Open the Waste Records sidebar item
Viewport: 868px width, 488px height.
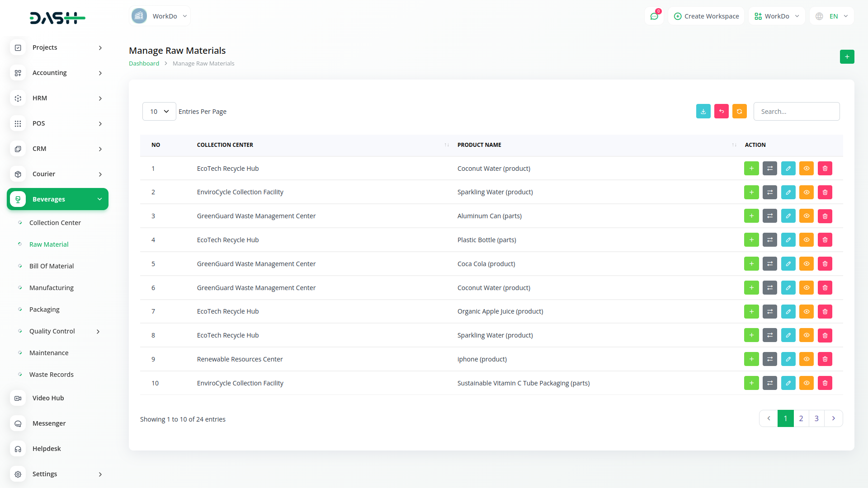tap(52, 375)
